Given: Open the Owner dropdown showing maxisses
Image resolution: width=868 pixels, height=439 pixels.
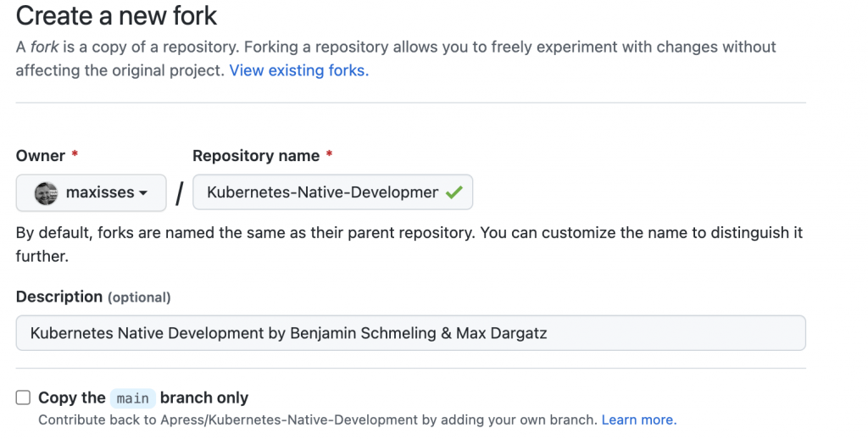Looking at the screenshot, I should coord(91,192).
